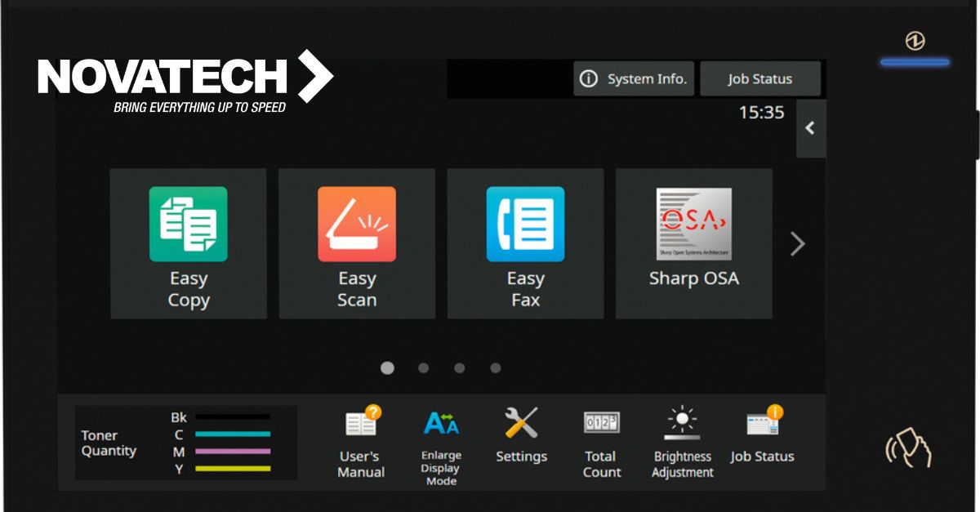Open the User's Manual
Image resolution: width=980 pixels, height=512 pixels.
[x=359, y=439]
